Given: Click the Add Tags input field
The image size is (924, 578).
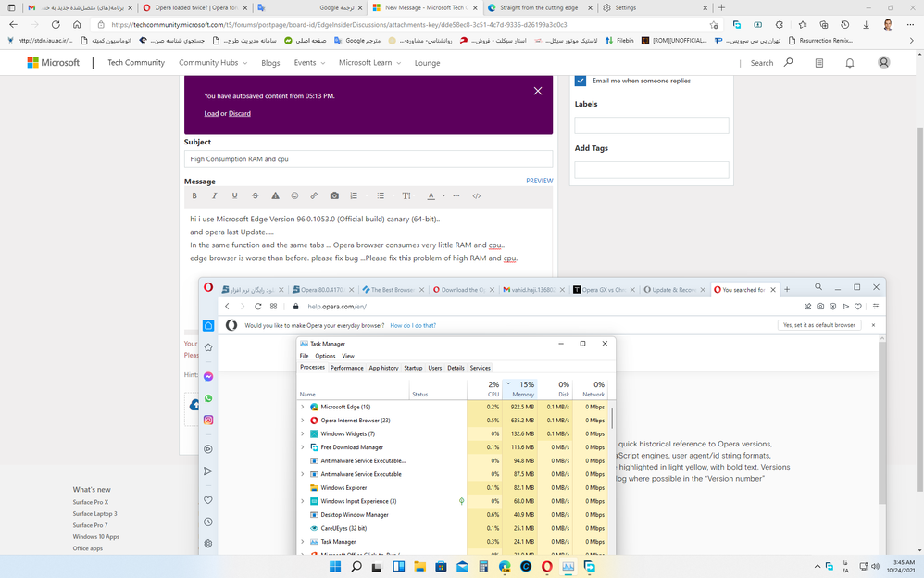Looking at the screenshot, I should pyautogui.click(x=652, y=170).
